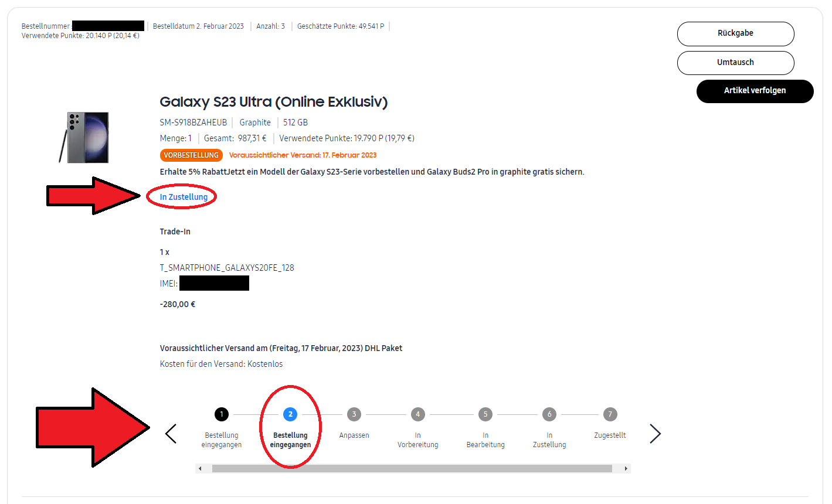
Task: Click the left chevron of the status tracker
Action: pos(171,434)
